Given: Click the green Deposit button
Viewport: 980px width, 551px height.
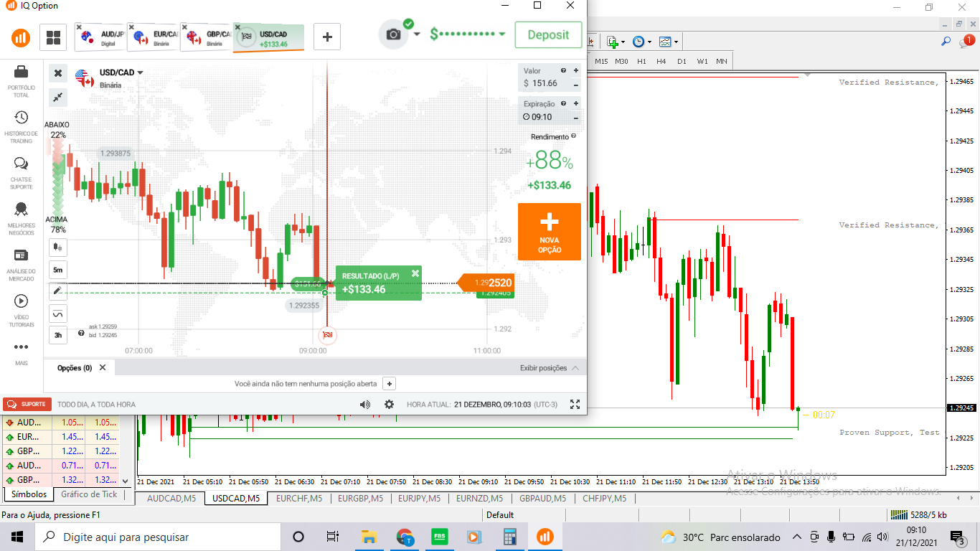Looking at the screenshot, I should tap(548, 34).
